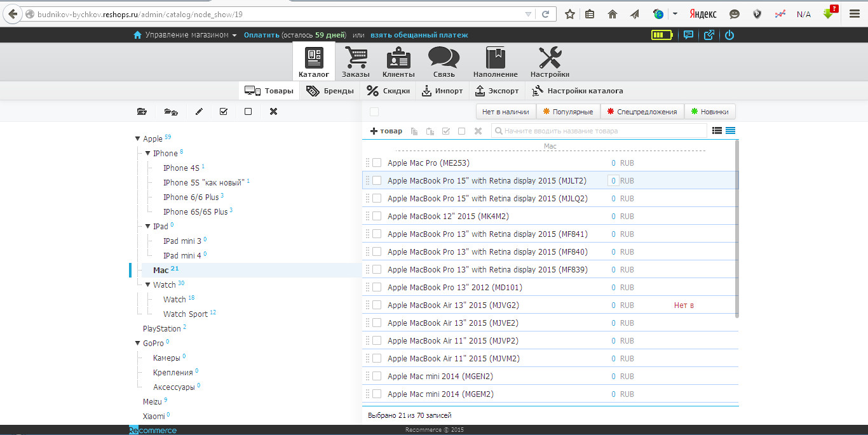Viewport: 868px width, 435px height.
Task: Open the Скидки submenu
Action: point(388,91)
